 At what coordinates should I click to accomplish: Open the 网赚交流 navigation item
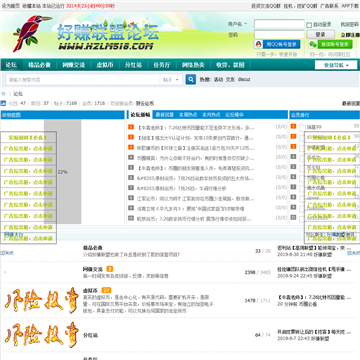coord(74,65)
